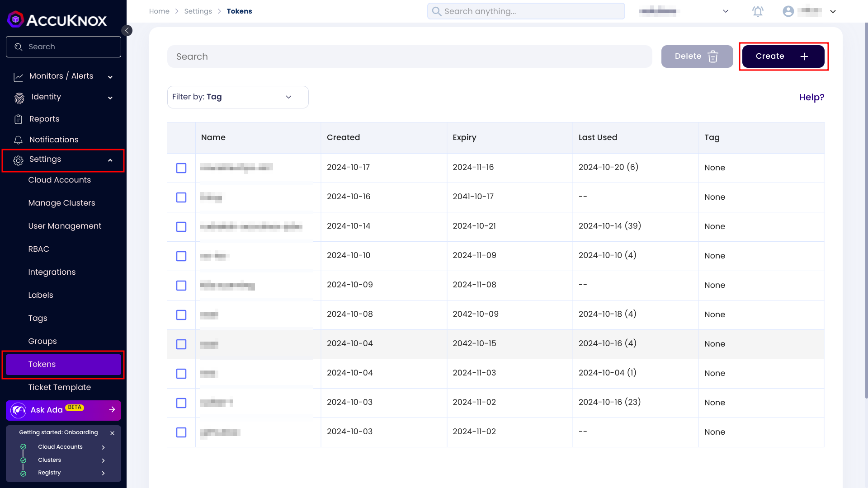Open the AccuKnox logo home page

point(57,19)
